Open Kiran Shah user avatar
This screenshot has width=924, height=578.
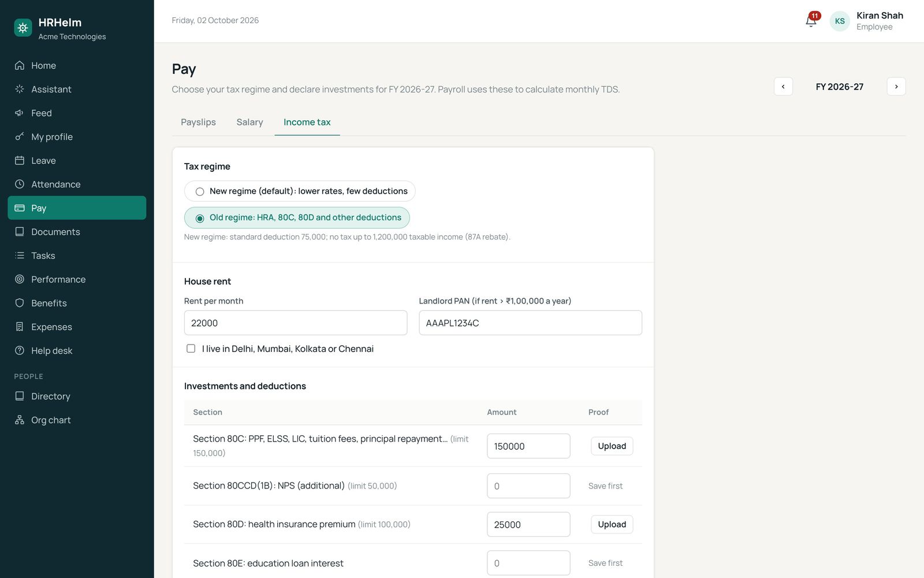point(840,21)
